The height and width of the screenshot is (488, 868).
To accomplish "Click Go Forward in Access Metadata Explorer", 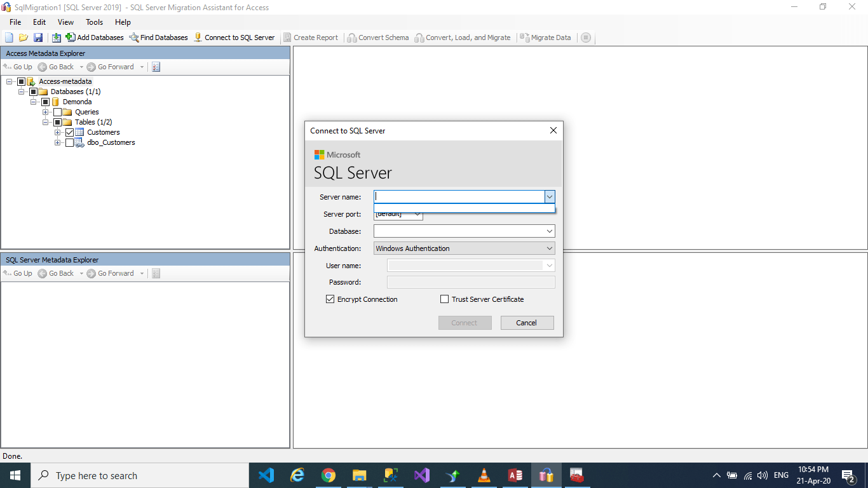I will (111, 67).
